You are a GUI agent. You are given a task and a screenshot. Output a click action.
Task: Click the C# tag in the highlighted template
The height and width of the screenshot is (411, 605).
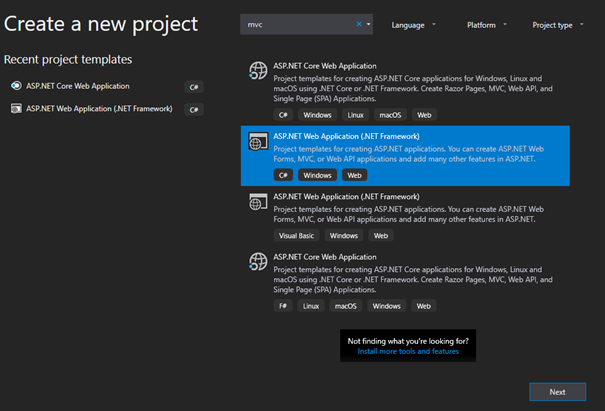click(283, 175)
